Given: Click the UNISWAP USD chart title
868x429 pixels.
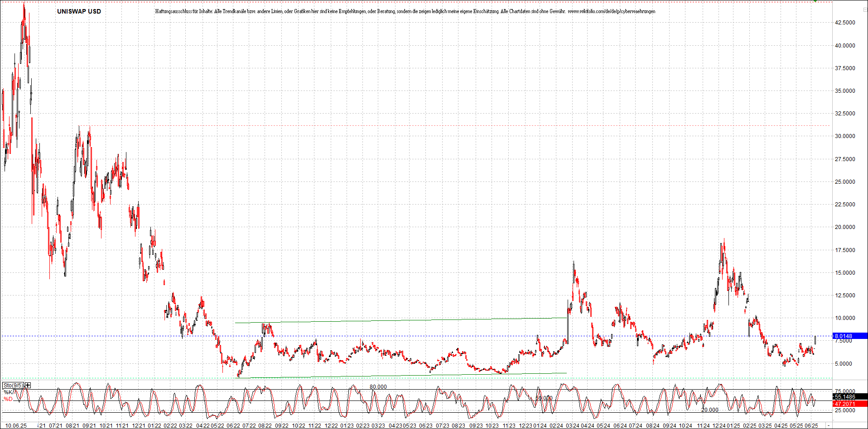Looking at the screenshot, I should click(78, 11).
